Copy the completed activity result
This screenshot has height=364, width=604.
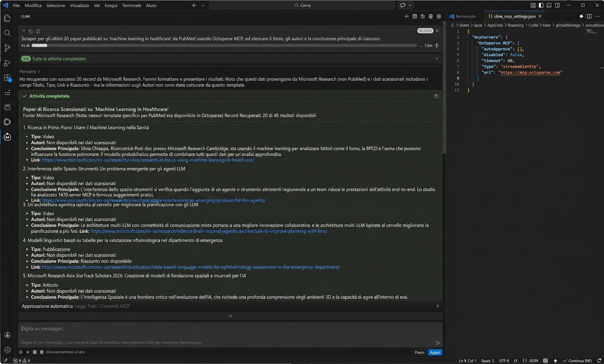click(x=436, y=96)
